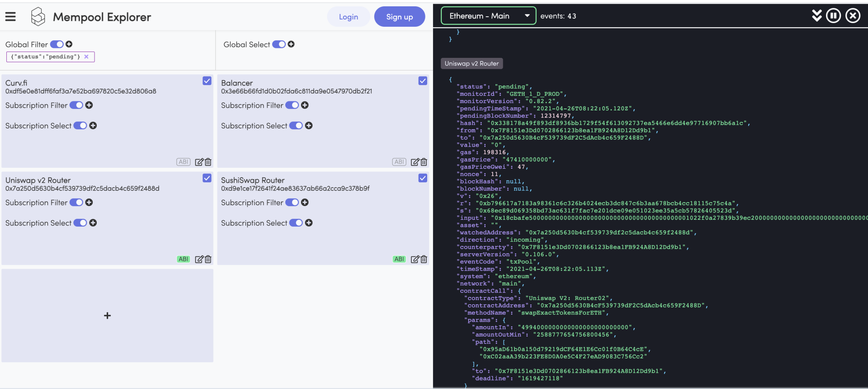Image resolution: width=868 pixels, height=389 pixels.
Task: Uncheck the Balancer subscription checkbox
Action: point(423,81)
